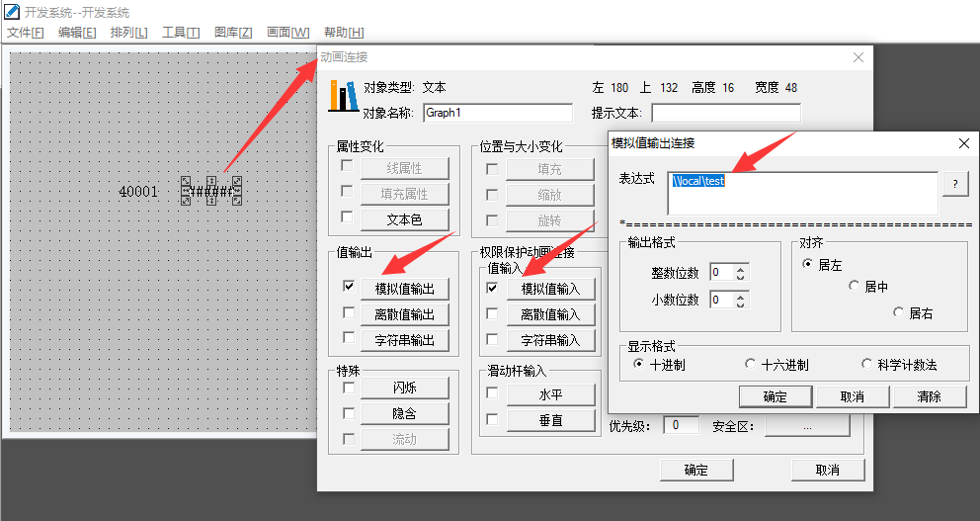The width and height of the screenshot is (980, 521).
Task: Open the 工具 menu
Action: 180,33
